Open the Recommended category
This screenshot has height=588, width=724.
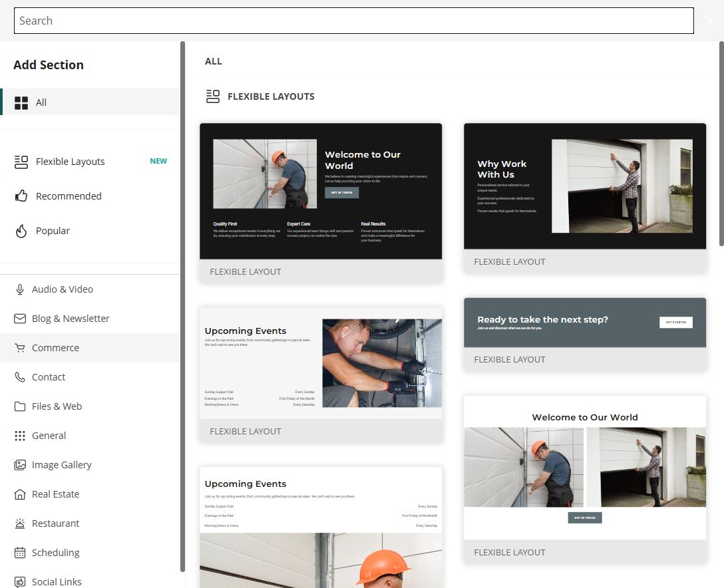point(90,196)
